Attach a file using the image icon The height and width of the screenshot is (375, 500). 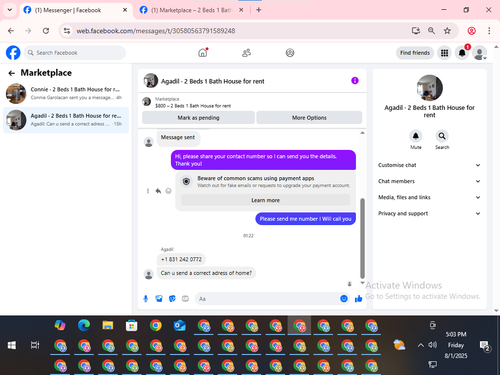coord(159,299)
